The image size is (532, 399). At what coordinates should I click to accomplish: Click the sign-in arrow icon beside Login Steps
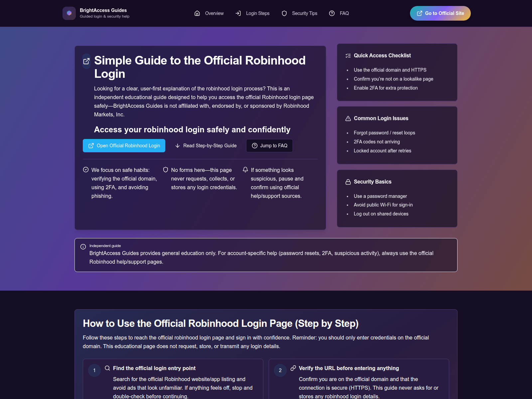238,13
